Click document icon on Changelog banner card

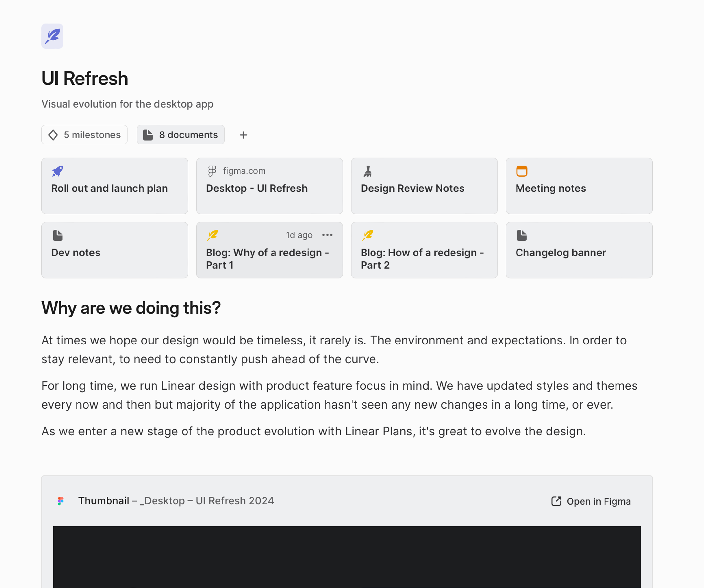522,235
